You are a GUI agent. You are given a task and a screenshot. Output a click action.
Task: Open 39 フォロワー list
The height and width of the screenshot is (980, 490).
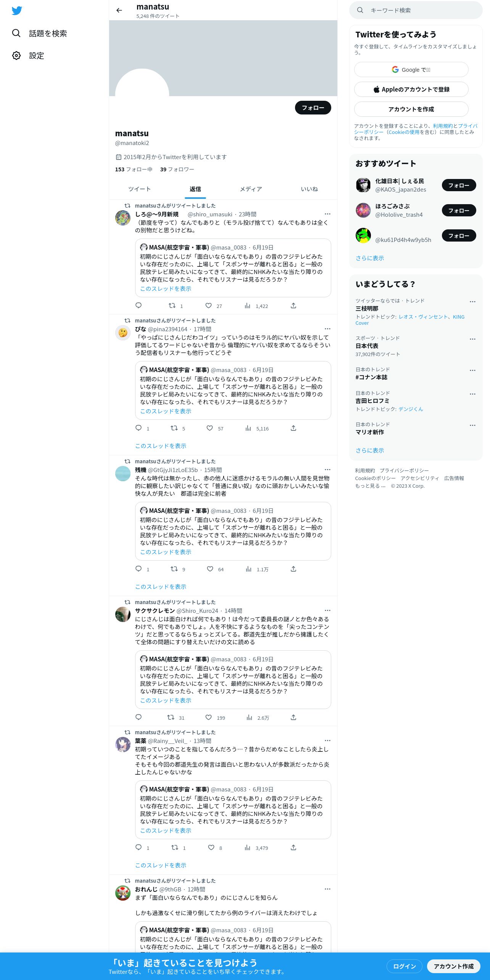coord(177,169)
